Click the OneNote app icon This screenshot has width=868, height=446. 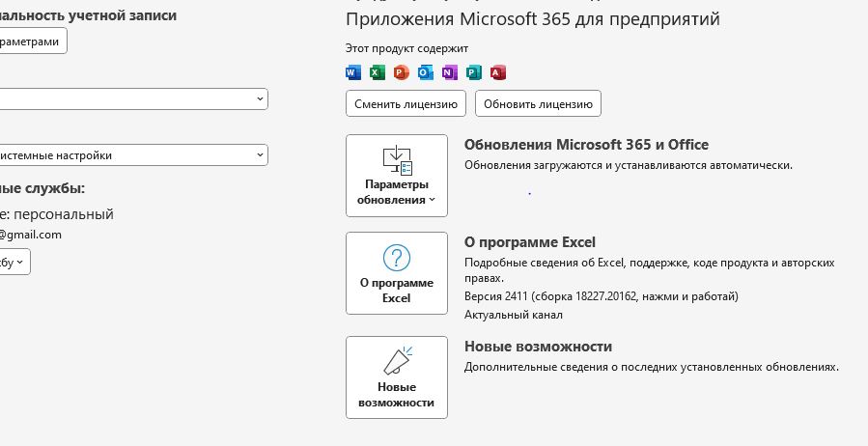(x=450, y=72)
